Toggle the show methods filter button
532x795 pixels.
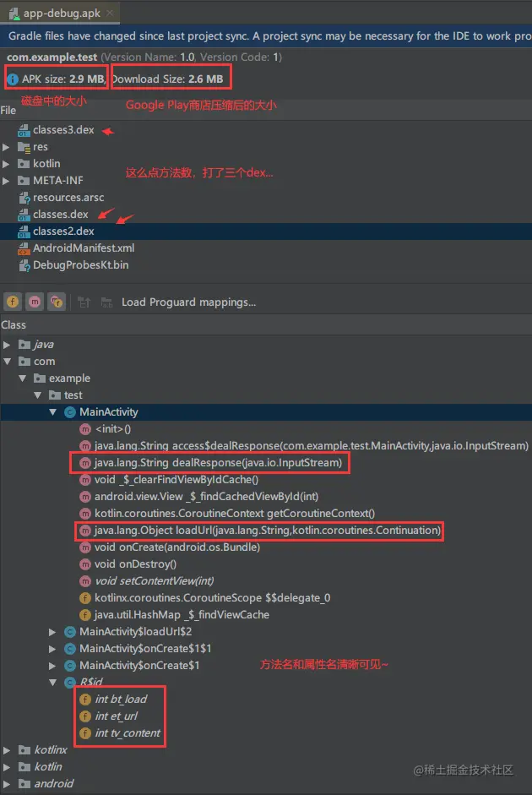35,302
